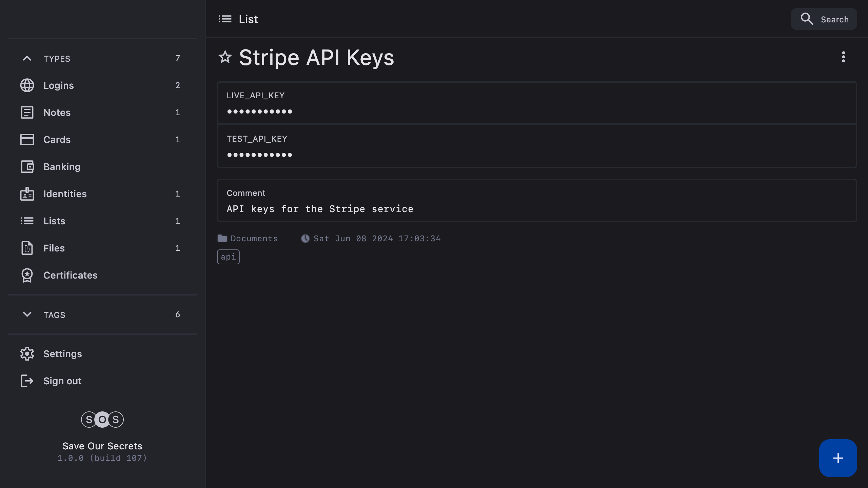The height and width of the screenshot is (488, 868).
Task: Click the Banking wallet icon
Action: coord(27,167)
